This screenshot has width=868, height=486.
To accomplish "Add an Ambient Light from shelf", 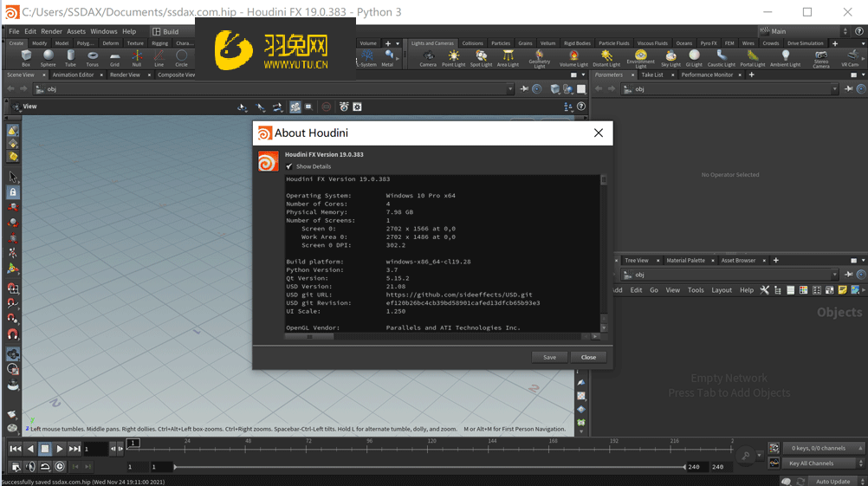I will coord(785,57).
